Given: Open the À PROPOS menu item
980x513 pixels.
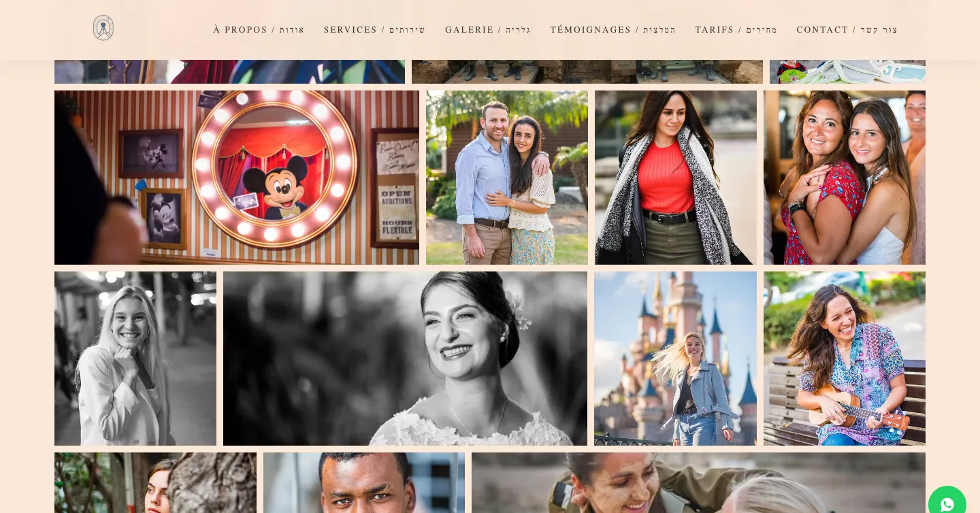Looking at the screenshot, I should 259,30.
